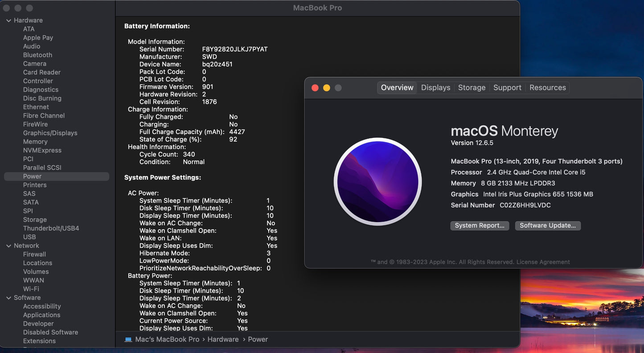The image size is (644, 353).
Task: Collapse the Network section in sidebar
Action: [8, 246]
